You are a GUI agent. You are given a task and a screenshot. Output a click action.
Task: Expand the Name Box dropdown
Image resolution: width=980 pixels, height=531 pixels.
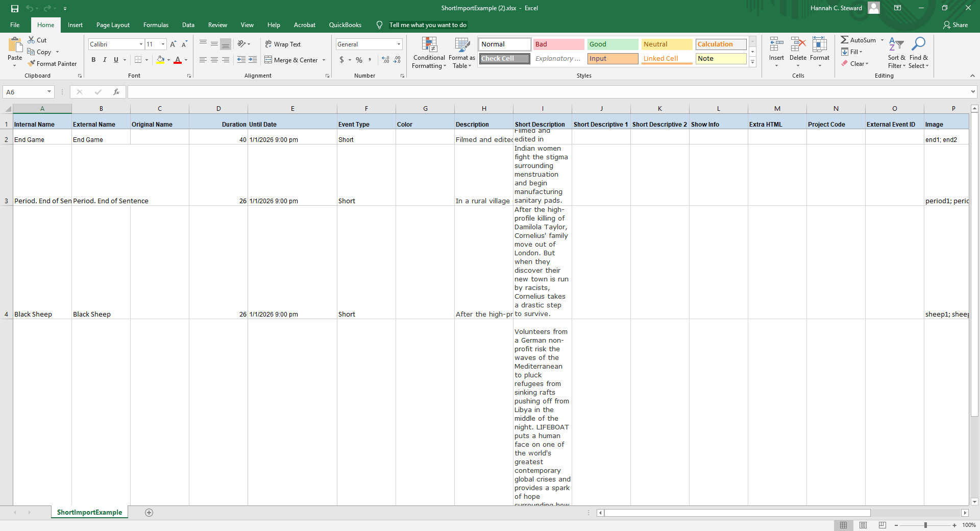pyautogui.click(x=50, y=92)
